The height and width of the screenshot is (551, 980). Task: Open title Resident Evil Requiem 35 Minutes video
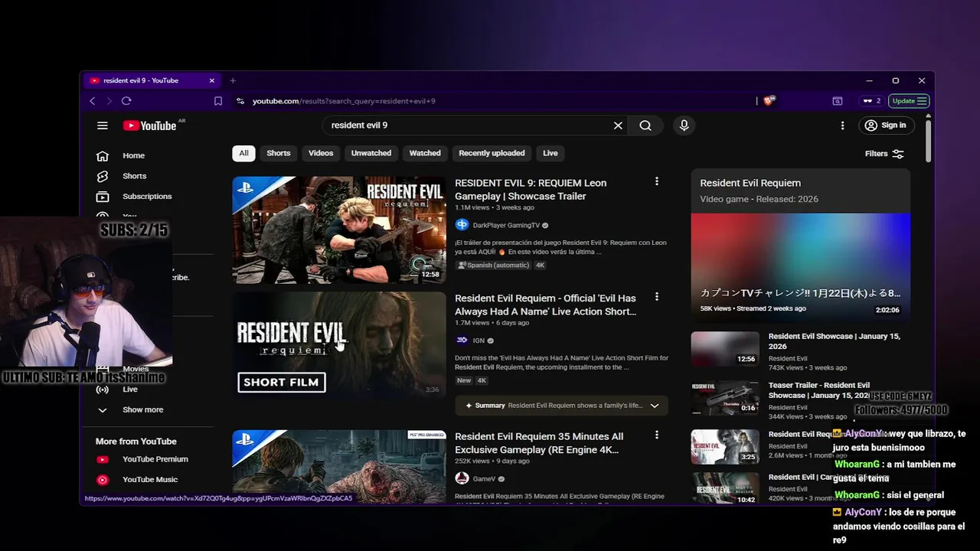[539, 443]
